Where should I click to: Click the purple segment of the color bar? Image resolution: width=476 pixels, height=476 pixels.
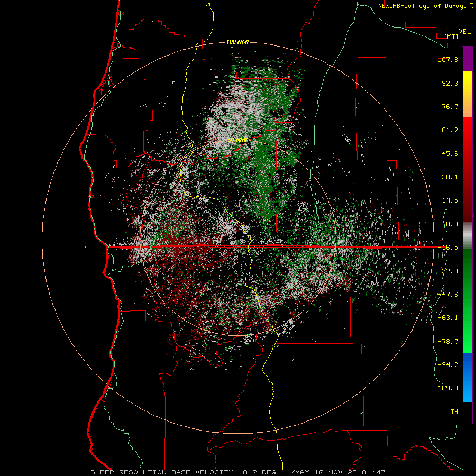click(467, 59)
